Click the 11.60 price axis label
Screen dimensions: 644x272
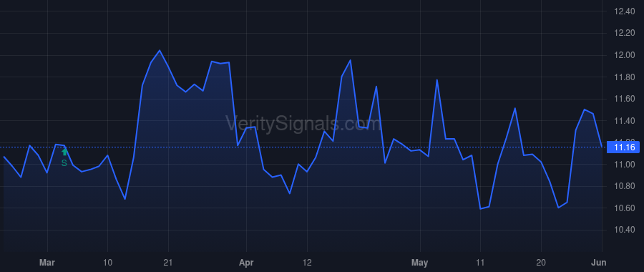(x=624, y=99)
